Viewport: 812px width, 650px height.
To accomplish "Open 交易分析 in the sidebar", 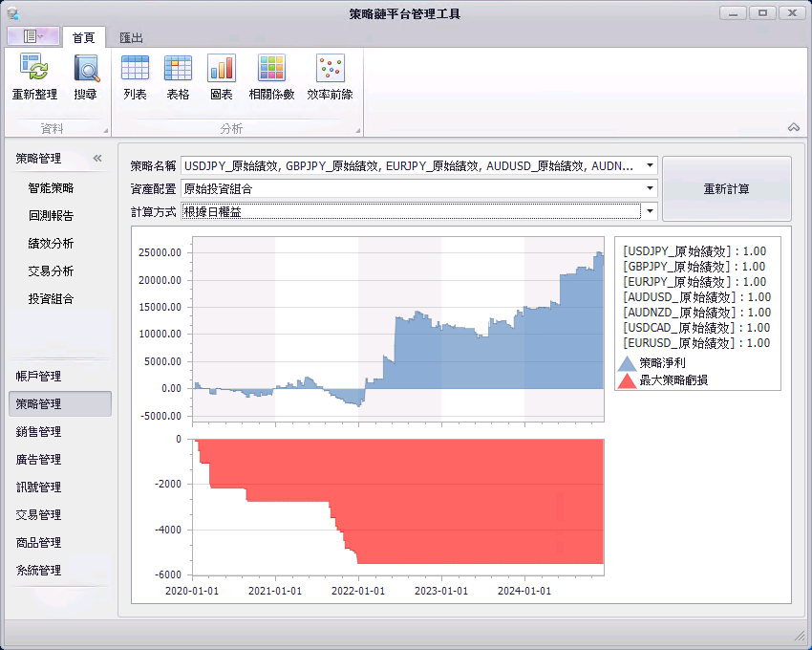I will [51, 271].
